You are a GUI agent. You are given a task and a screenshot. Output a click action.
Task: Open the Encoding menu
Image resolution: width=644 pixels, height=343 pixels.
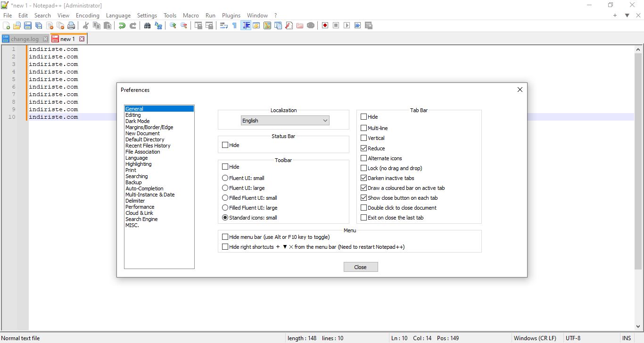[88, 16]
